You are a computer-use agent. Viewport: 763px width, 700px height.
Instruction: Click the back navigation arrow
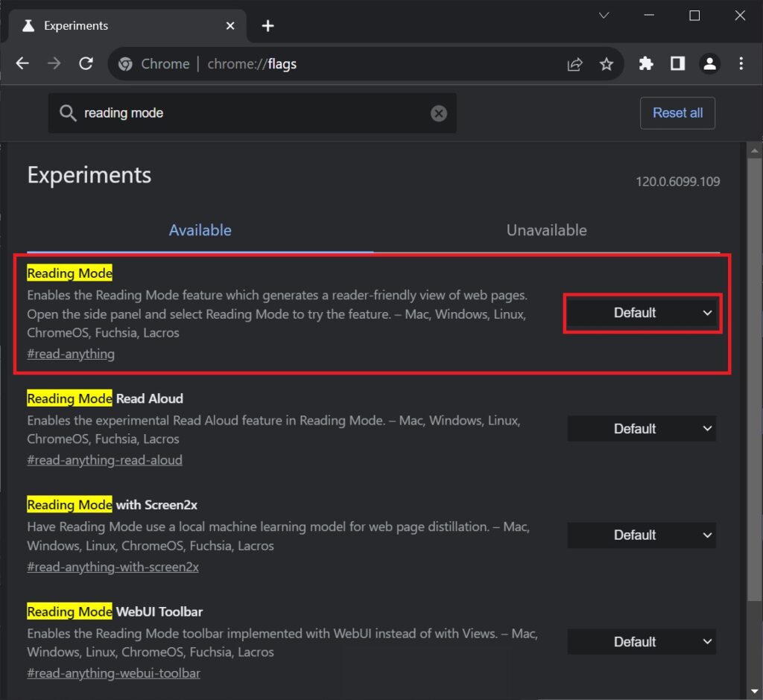click(x=22, y=63)
